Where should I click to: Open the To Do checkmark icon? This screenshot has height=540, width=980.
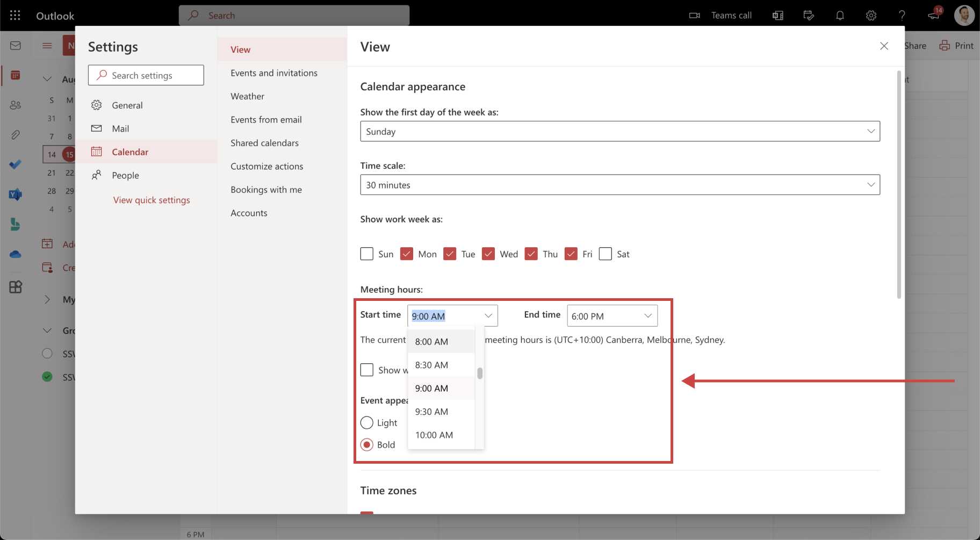click(x=15, y=164)
